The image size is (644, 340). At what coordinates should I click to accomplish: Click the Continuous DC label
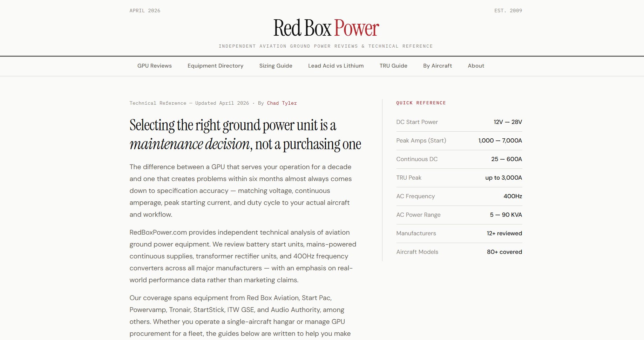tap(417, 159)
